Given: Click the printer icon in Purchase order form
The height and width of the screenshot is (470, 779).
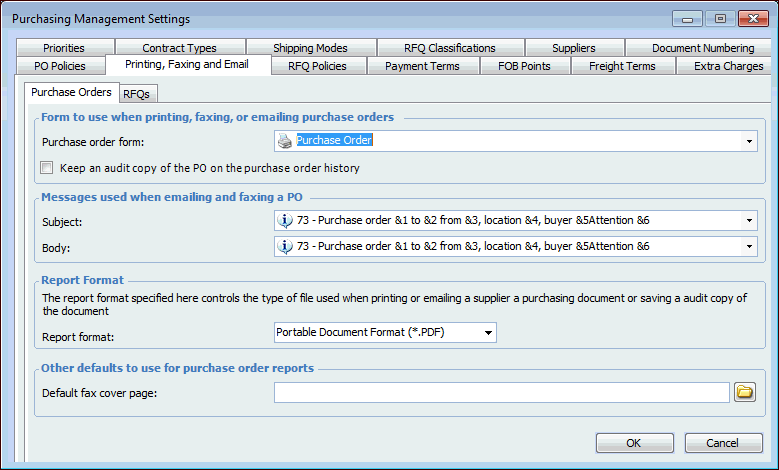Looking at the screenshot, I should (285, 141).
